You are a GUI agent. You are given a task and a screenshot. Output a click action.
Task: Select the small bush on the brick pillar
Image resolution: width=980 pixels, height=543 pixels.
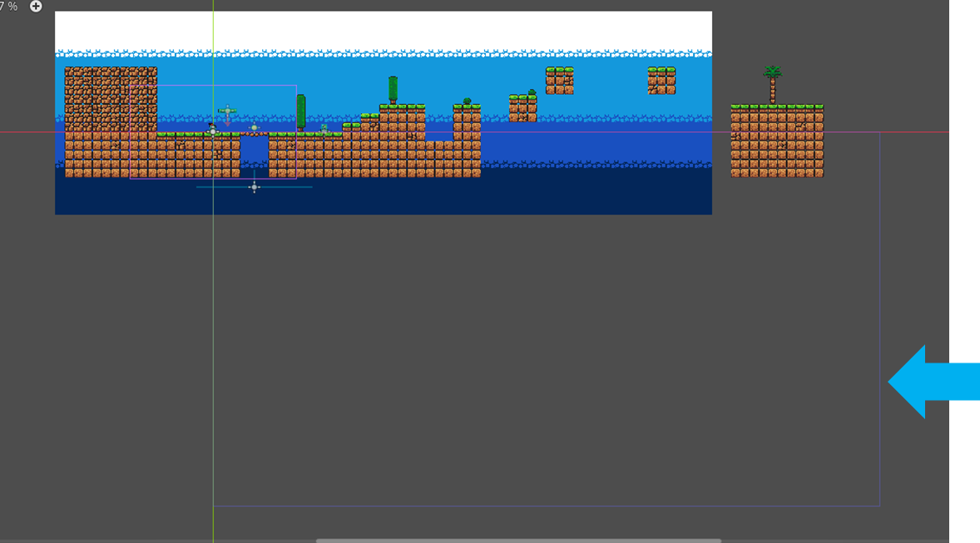pyautogui.click(x=467, y=101)
